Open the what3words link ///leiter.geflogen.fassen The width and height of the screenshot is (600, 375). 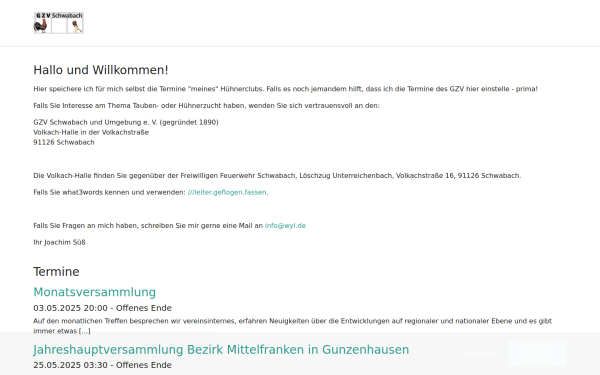pyautogui.click(x=227, y=192)
